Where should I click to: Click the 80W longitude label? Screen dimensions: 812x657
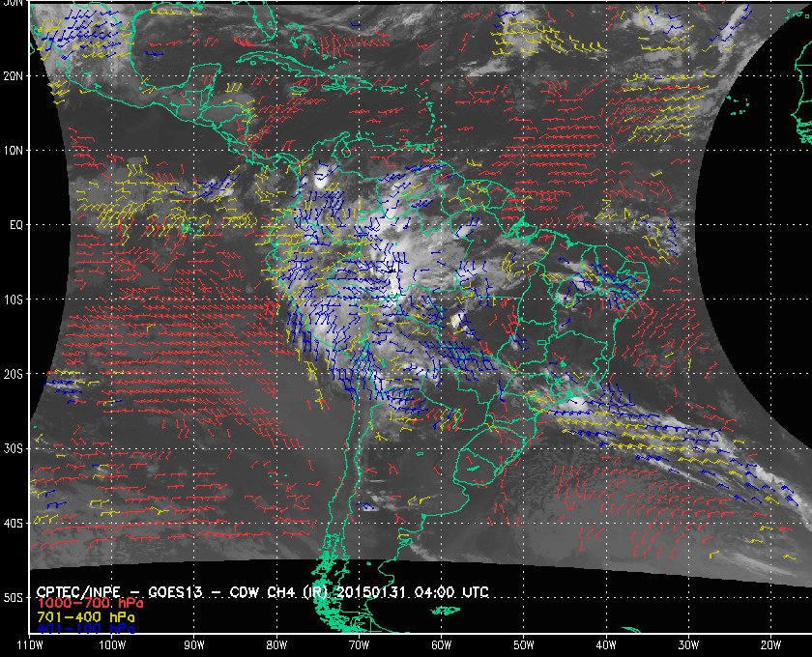(276, 645)
